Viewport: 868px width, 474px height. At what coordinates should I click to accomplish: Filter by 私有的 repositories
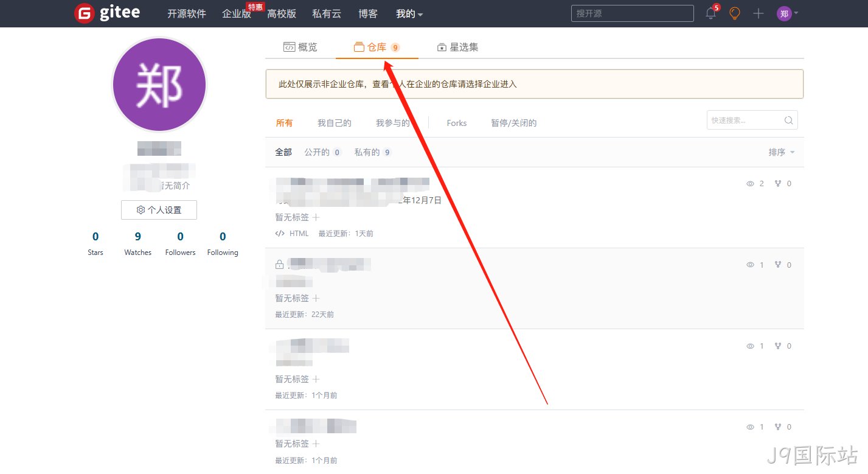tap(373, 152)
